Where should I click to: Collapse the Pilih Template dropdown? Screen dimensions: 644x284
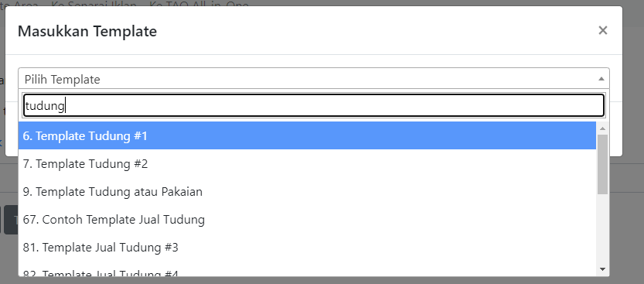(x=314, y=78)
